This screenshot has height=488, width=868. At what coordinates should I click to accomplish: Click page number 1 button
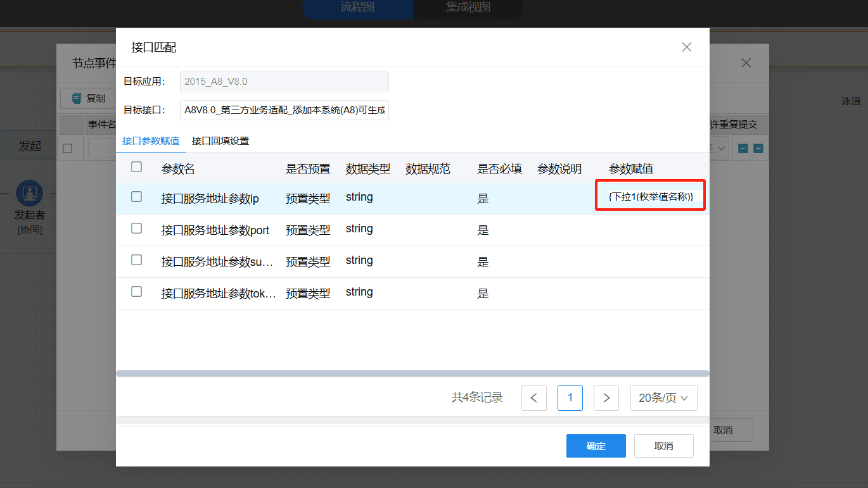[x=570, y=398]
